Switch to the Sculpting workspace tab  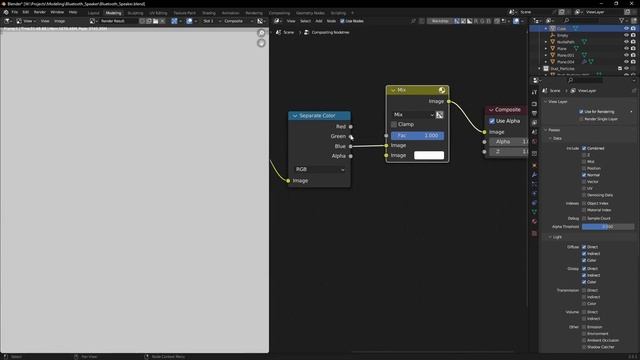pyautogui.click(x=135, y=13)
